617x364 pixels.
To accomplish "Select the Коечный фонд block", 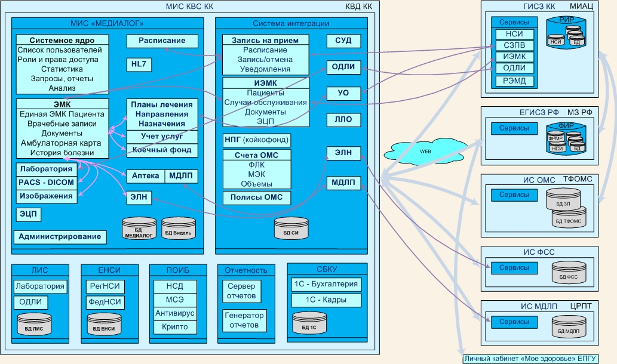I will point(162,150).
